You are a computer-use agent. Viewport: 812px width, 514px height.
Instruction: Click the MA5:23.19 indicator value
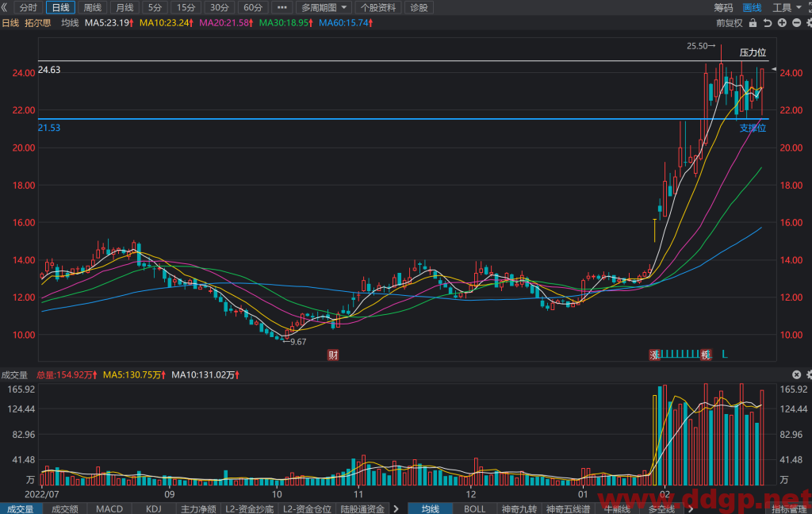[109, 23]
